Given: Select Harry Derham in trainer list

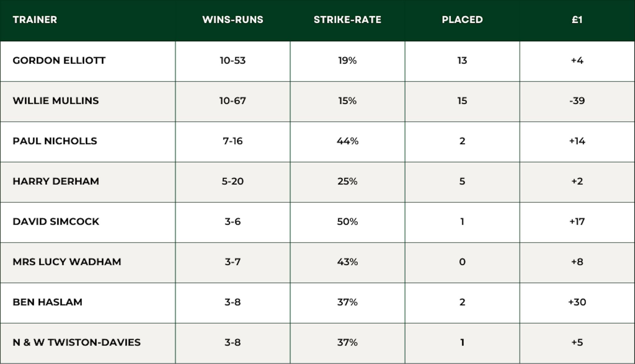Looking at the screenshot, I should [x=56, y=182].
